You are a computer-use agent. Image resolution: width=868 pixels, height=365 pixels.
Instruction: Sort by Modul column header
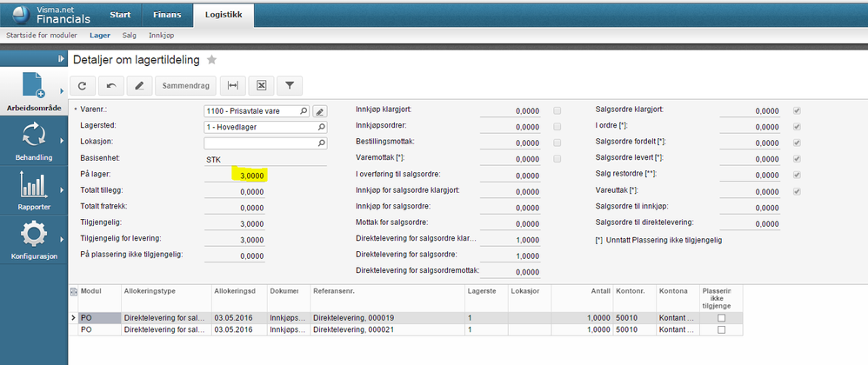100,298
